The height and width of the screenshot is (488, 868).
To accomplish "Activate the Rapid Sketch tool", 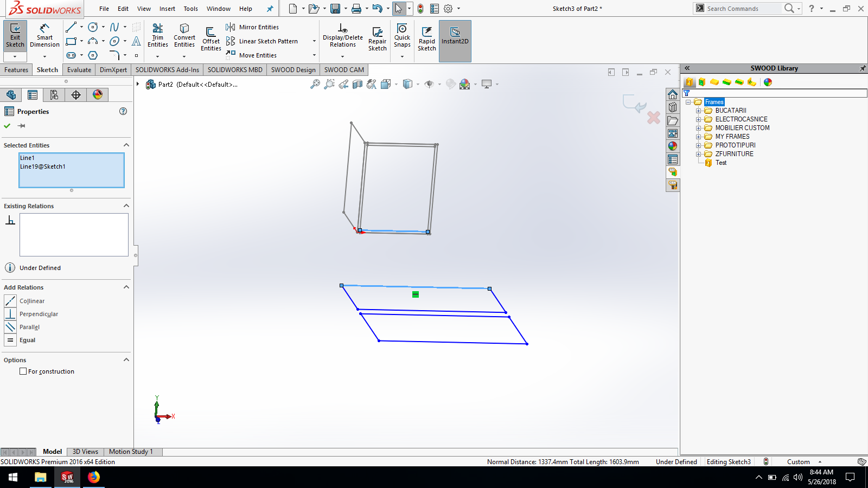I will (x=427, y=39).
